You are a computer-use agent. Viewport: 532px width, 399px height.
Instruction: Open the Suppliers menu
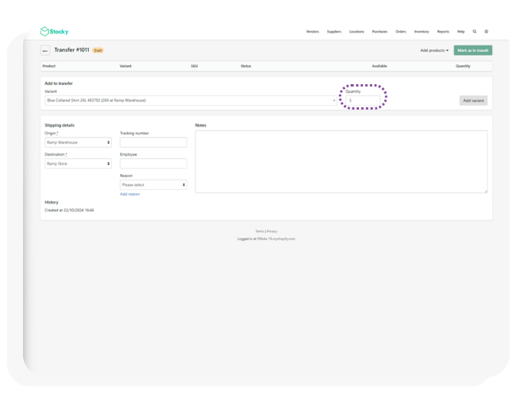(x=333, y=32)
